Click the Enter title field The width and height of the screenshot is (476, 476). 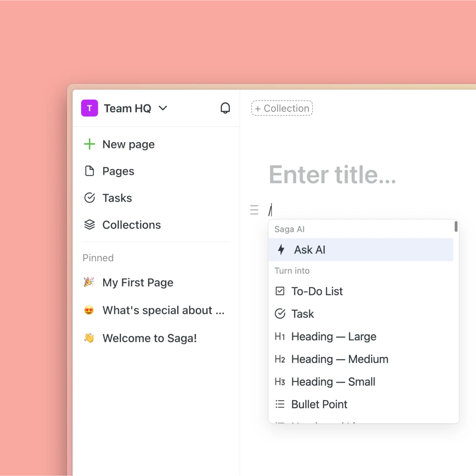click(332, 174)
